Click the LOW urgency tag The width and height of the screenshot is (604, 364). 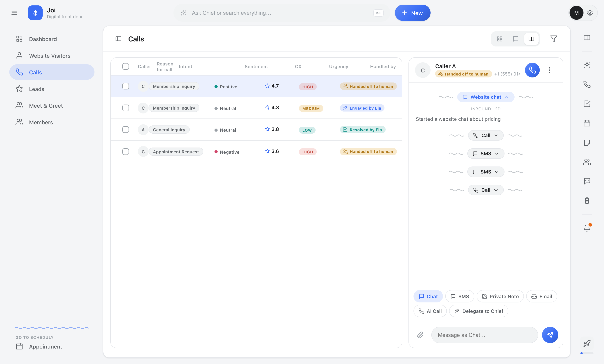[307, 130]
